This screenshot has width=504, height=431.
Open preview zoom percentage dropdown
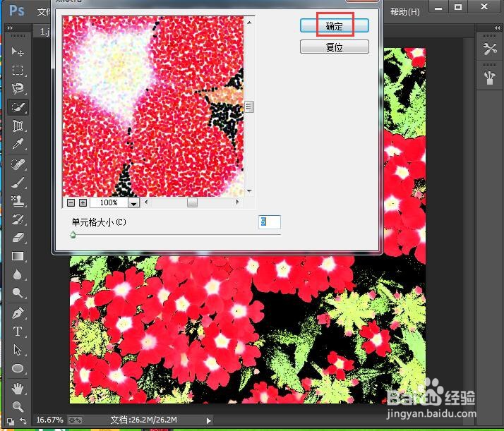133,203
